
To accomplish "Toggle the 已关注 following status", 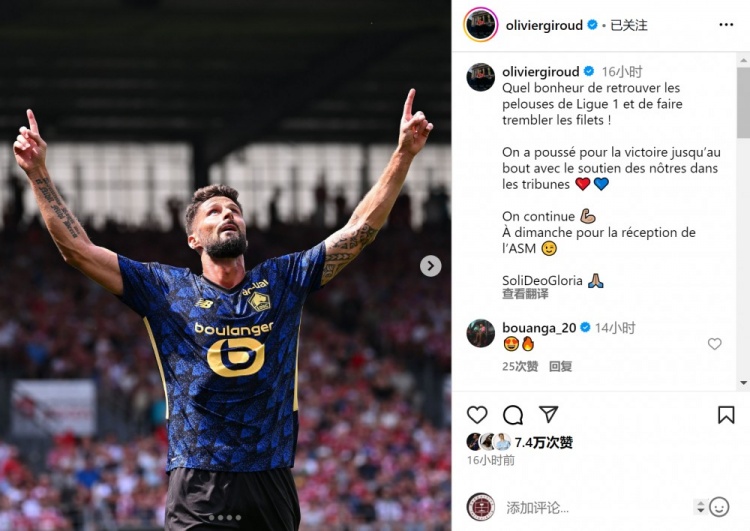I will (629, 25).
